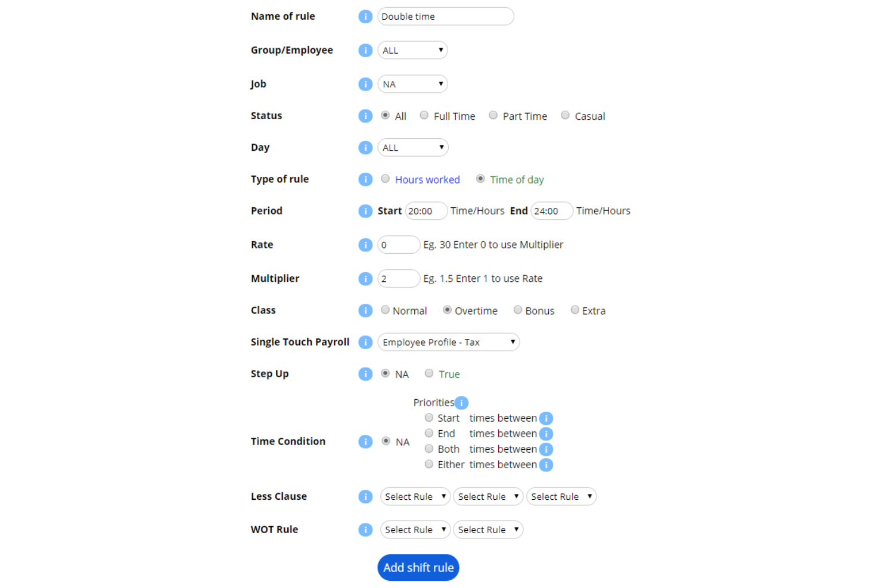Click the Period Start time field
882x588 pixels.
426,211
